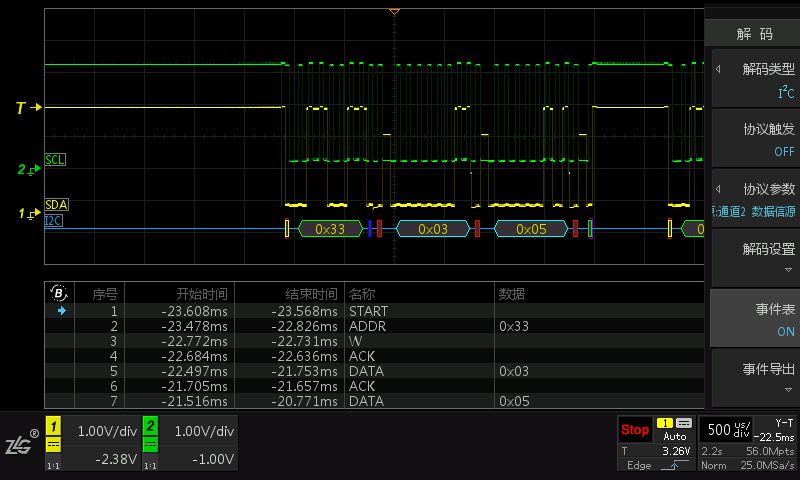Click the -23.608ms start time cell
800x480 pixels.
pos(194,311)
